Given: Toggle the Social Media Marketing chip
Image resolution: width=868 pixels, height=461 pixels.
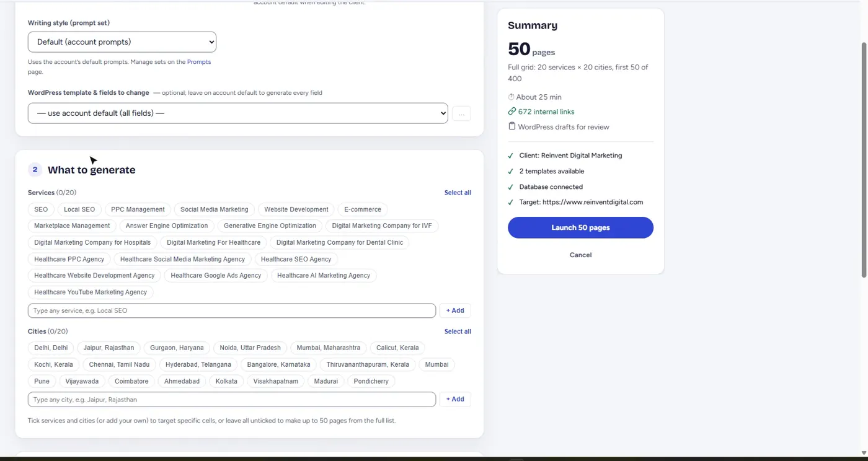Looking at the screenshot, I should click(215, 209).
